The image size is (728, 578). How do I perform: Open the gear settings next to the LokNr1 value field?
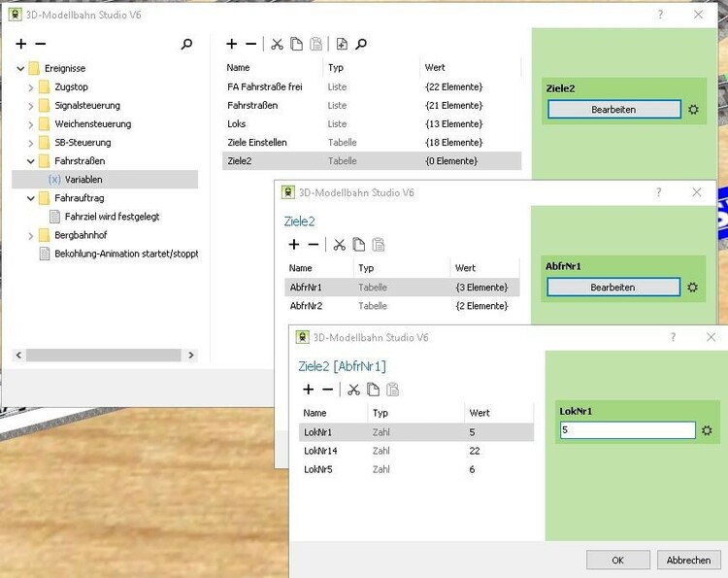tap(707, 430)
